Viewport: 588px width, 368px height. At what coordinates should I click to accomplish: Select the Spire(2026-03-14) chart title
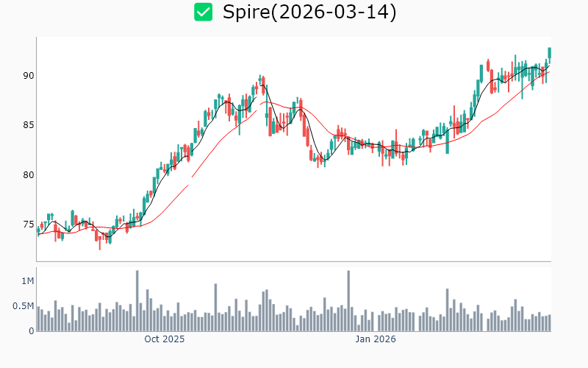point(309,13)
